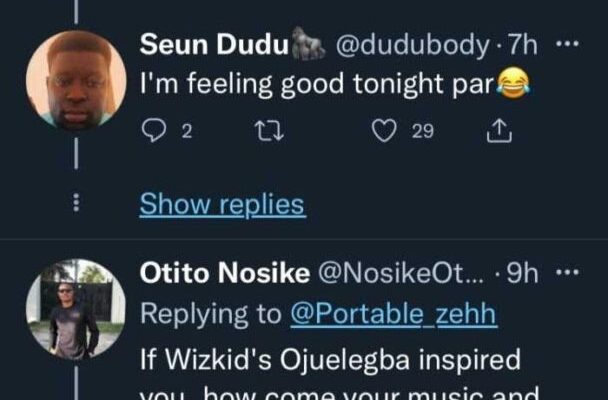This screenshot has height=400, width=608.
Task: Click the 9h timestamp
Action: 522,274
